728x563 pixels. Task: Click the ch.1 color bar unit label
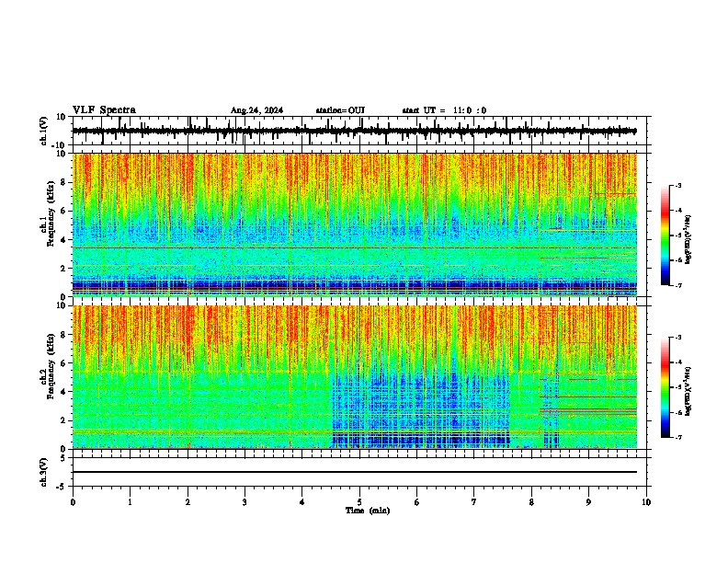(x=688, y=239)
